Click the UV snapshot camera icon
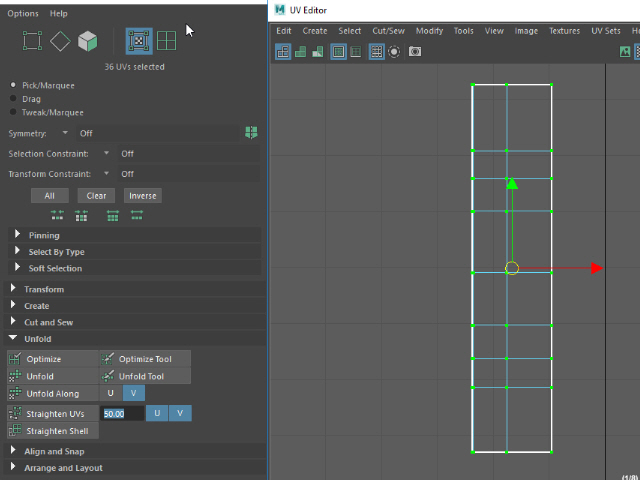This screenshot has width=640, height=480. [x=415, y=51]
